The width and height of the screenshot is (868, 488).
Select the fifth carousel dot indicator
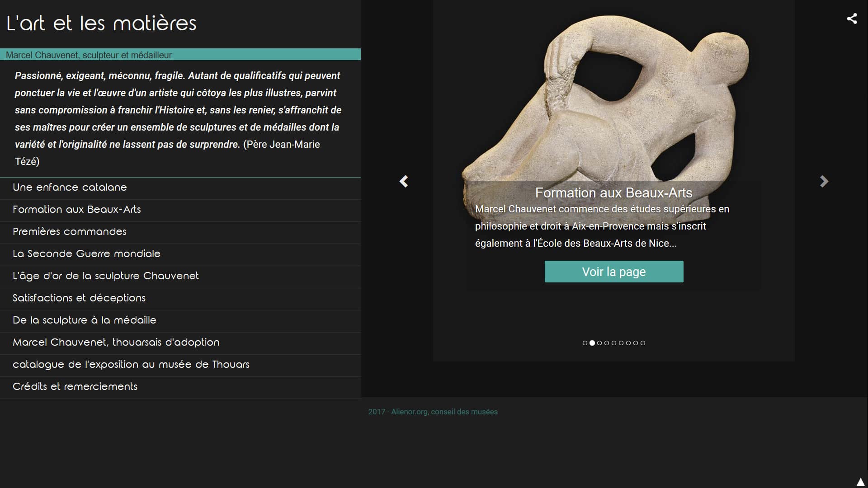(614, 343)
